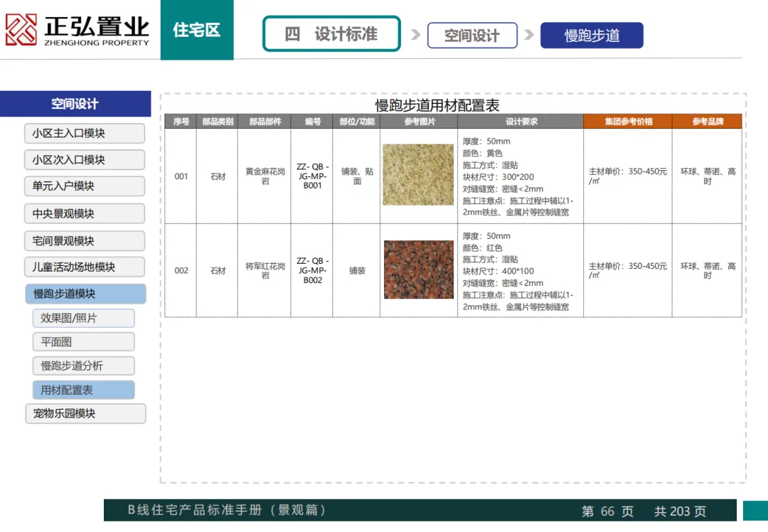This screenshot has width=768, height=532.
Task: Click the 铺装 function cell in row 002
Action: click(357, 270)
